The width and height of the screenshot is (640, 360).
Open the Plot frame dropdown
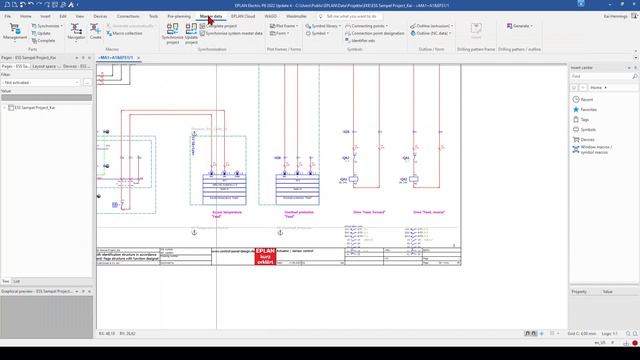pos(284,26)
